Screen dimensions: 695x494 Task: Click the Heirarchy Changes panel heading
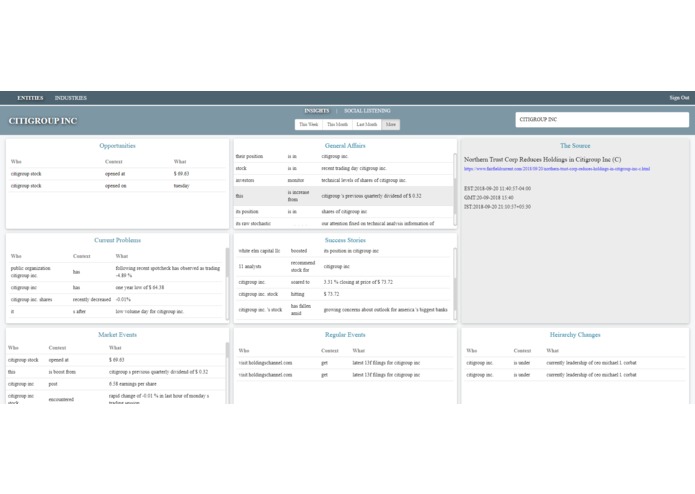pyautogui.click(x=575, y=335)
